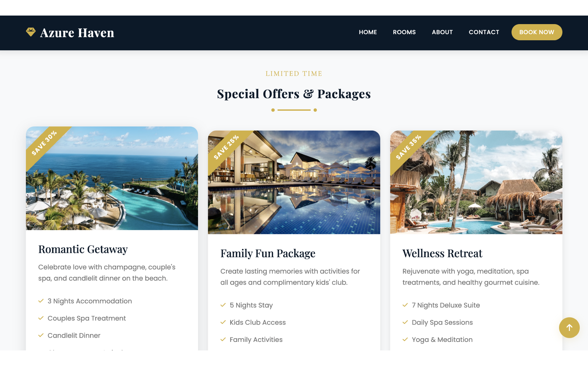Navigate to the Contact page
The image size is (588, 366).
tap(484, 32)
